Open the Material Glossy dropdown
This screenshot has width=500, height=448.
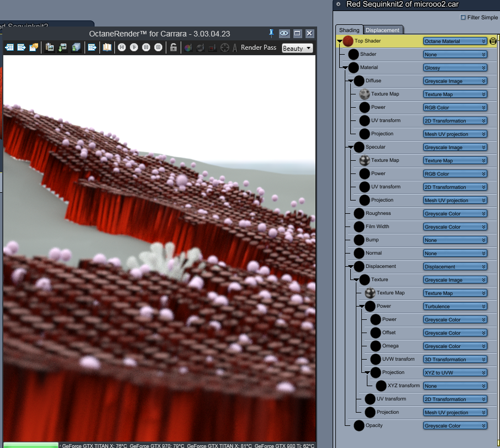pos(455,67)
